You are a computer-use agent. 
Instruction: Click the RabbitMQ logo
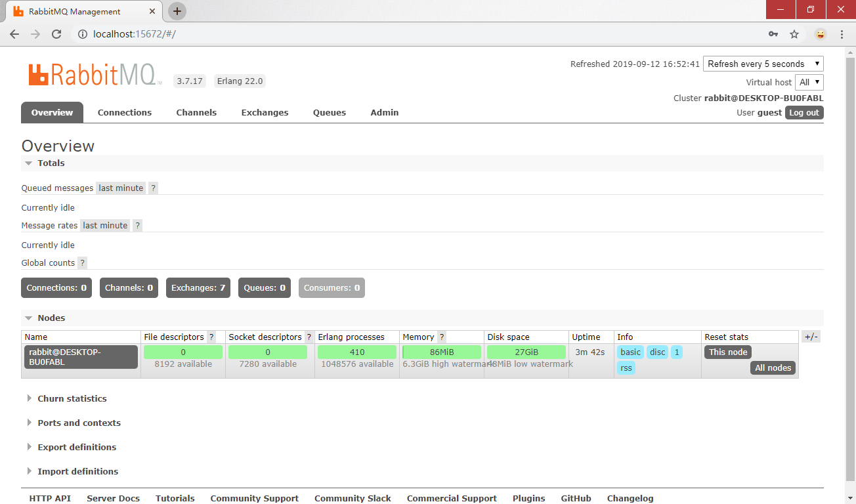(92, 74)
